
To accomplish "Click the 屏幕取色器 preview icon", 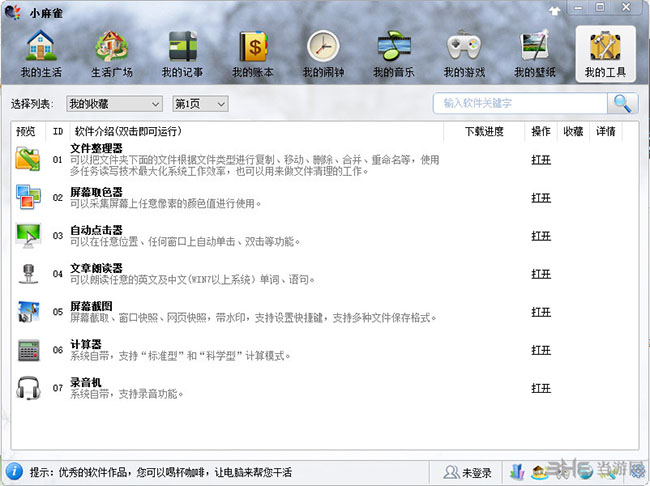I will tap(28, 197).
